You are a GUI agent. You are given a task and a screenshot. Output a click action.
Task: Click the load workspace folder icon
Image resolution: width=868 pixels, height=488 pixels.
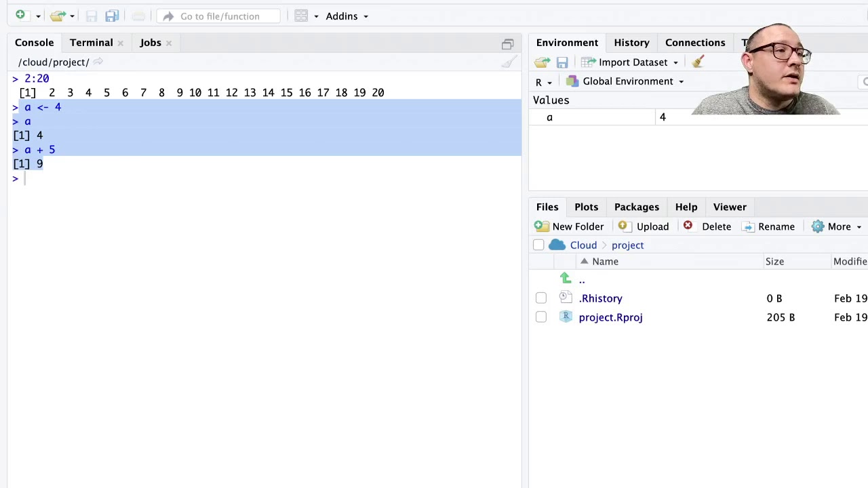click(542, 62)
